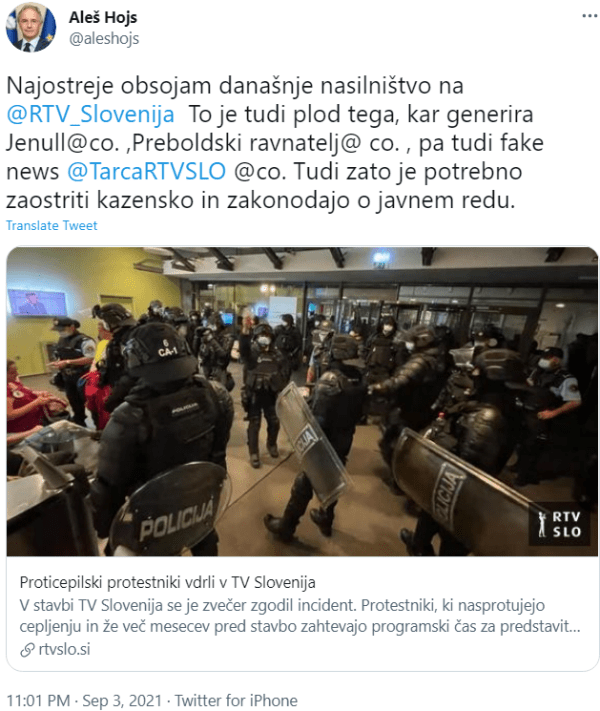Image resolution: width=600 pixels, height=711 pixels.
Task: Click the Twitter for iPhone source label
Action: pos(236,701)
